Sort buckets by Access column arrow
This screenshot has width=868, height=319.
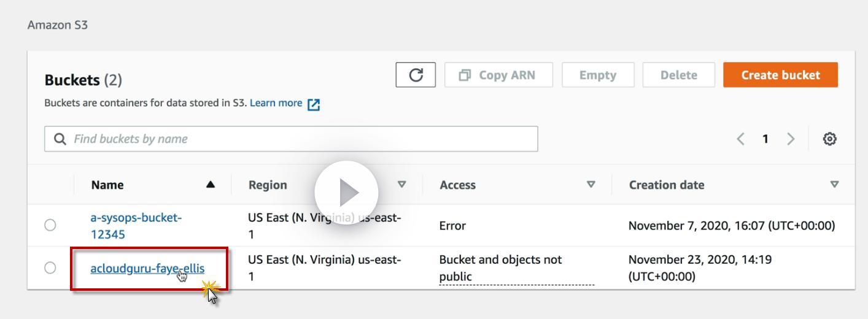point(591,185)
